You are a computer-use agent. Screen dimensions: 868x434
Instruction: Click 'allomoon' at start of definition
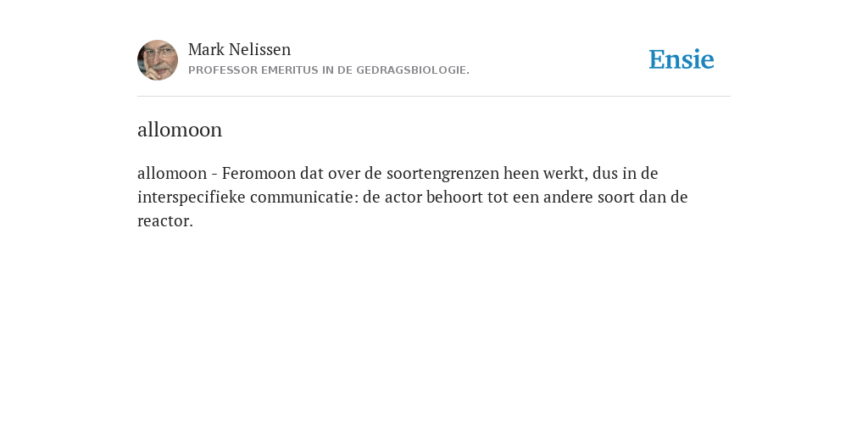coord(172,173)
